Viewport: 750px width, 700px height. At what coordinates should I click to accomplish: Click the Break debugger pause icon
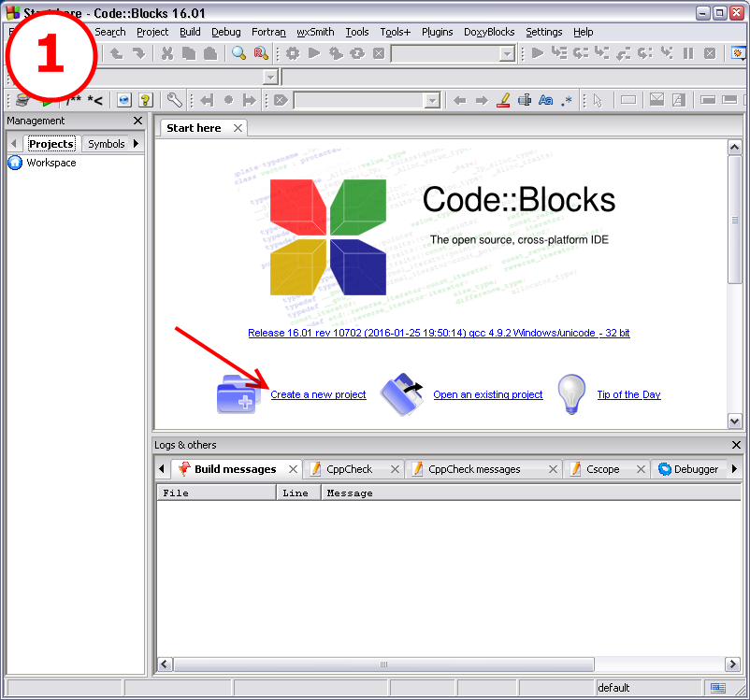[x=688, y=53]
